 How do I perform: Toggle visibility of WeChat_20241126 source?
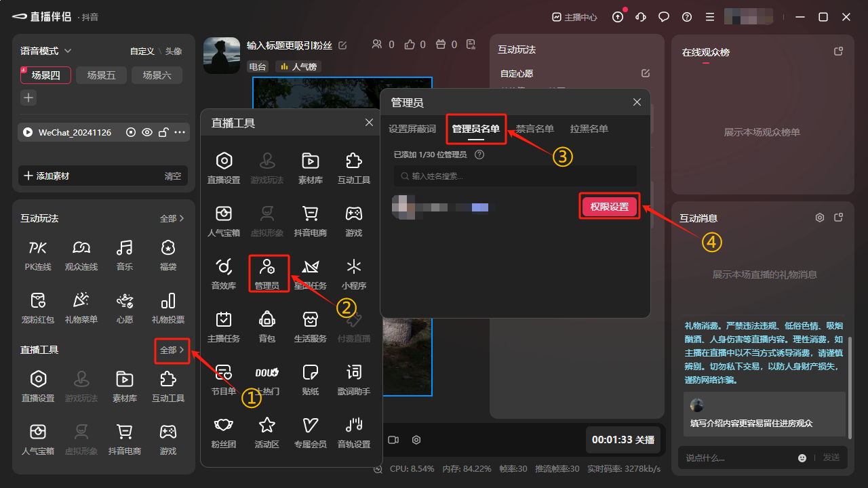pyautogui.click(x=147, y=132)
